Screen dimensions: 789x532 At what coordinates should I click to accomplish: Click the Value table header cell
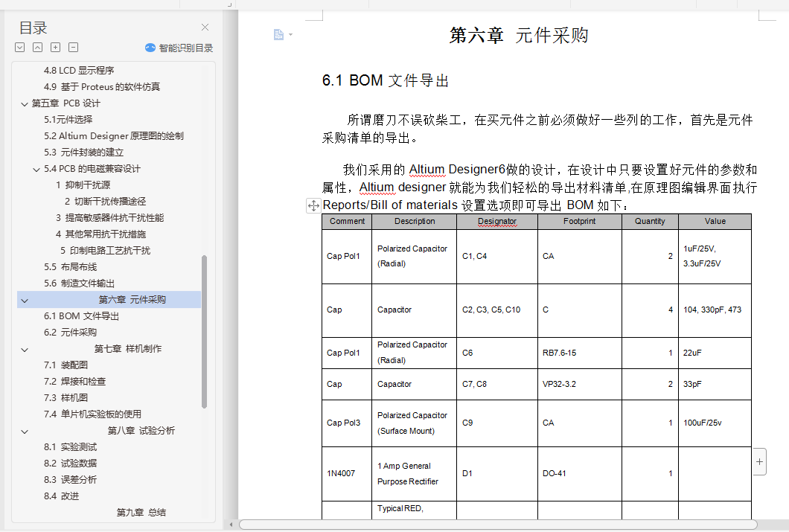[715, 221]
